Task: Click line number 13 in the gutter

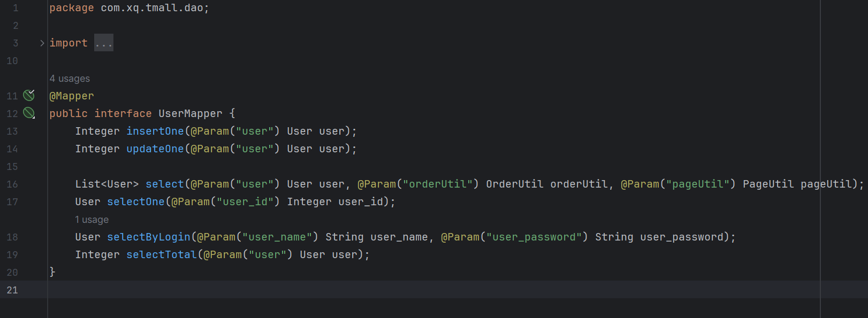Action: [12, 131]
